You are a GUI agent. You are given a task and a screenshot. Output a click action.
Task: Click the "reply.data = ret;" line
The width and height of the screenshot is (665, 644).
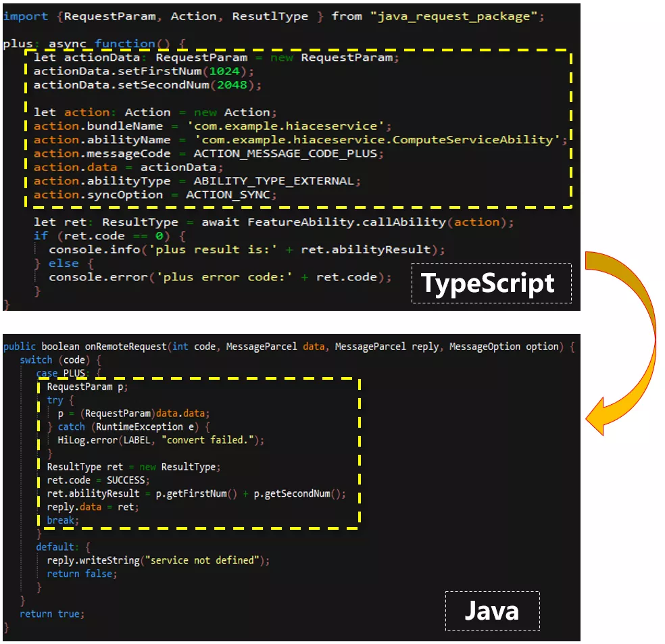[x=93, y=507]
